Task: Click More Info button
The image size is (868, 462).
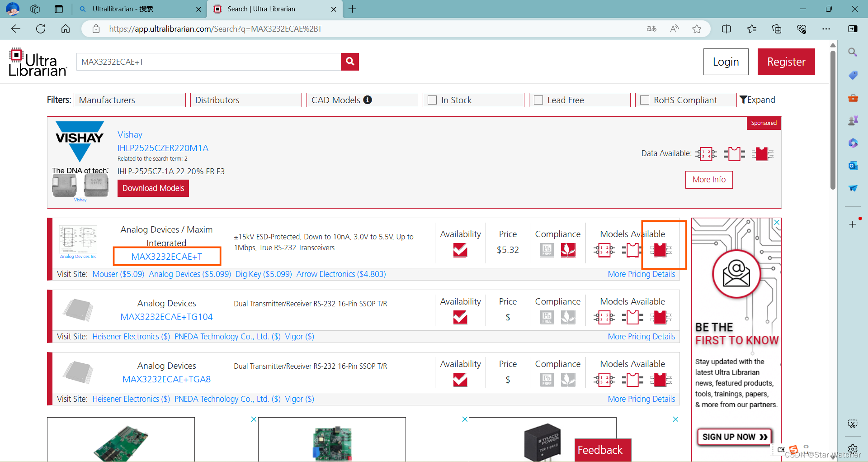Action: [709, 180]
